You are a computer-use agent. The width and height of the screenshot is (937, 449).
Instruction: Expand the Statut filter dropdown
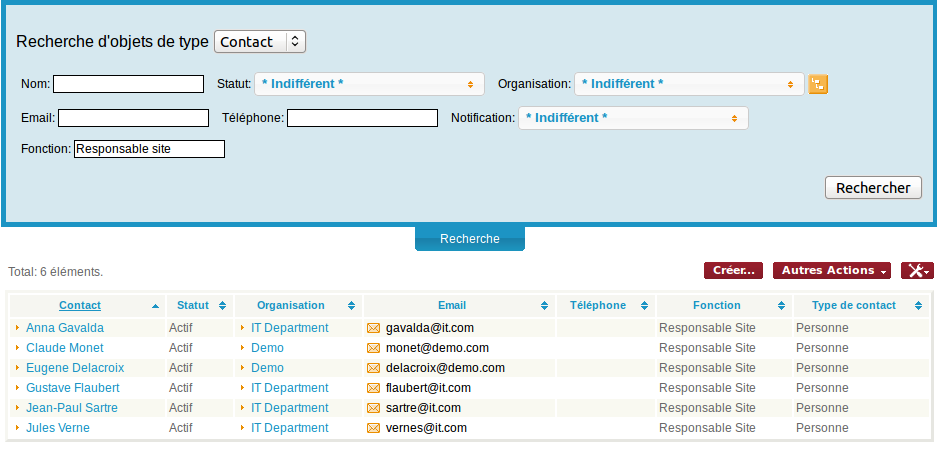369,84
